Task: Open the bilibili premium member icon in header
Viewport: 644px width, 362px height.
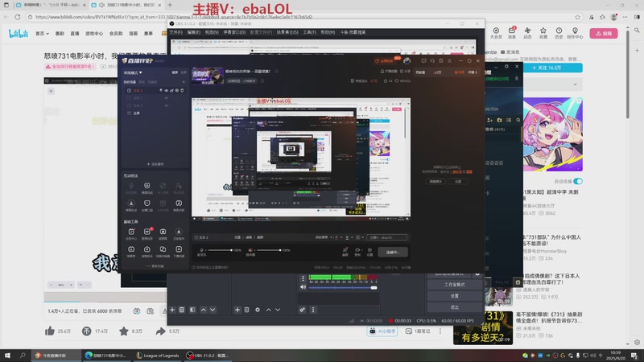Action: 496,33
